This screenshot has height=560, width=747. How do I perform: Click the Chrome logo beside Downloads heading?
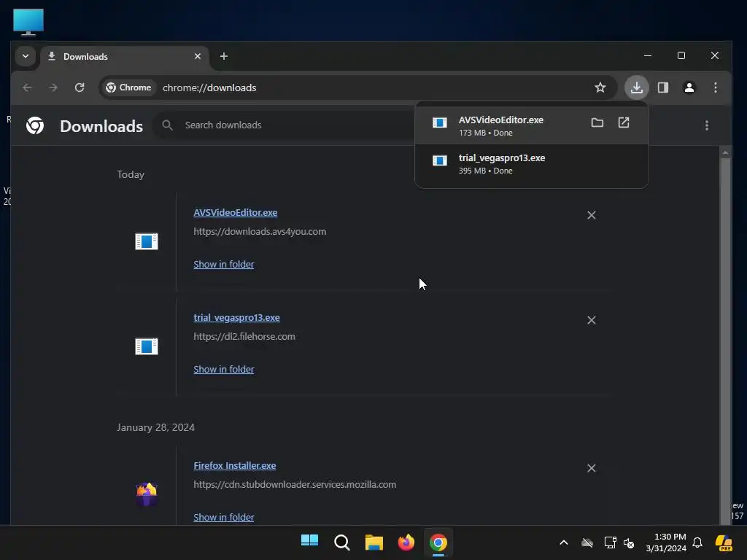pos(35,125)
